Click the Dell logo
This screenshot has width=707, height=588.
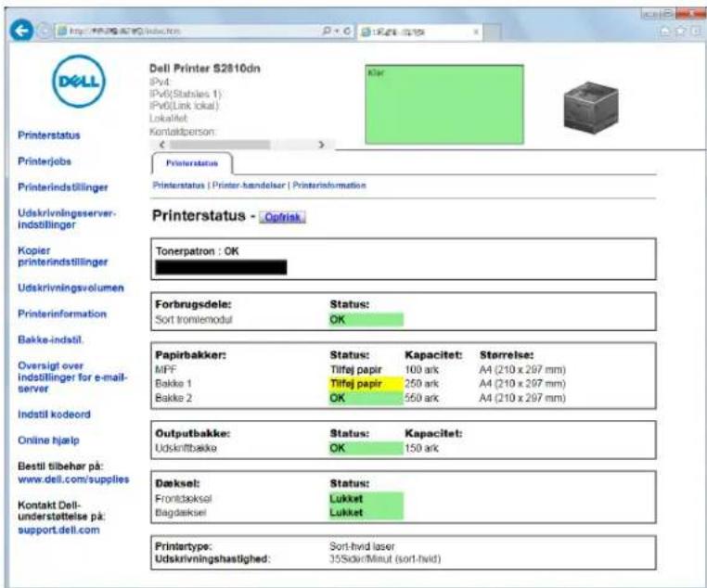pyautogui.click(x=79, y=81)
